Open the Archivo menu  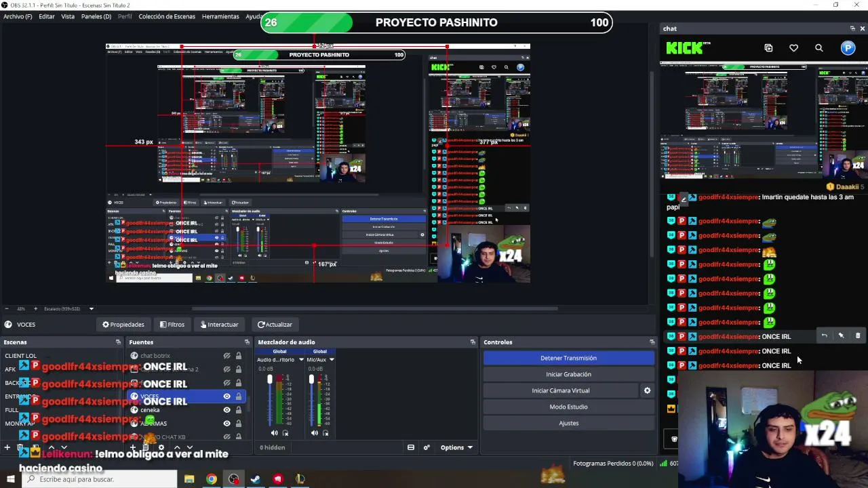18,16
